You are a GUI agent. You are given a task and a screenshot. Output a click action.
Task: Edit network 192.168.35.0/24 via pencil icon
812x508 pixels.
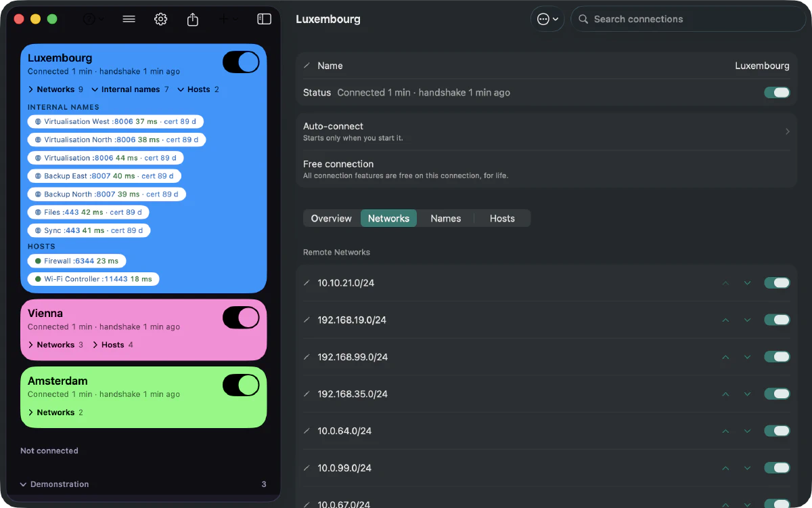307,394
